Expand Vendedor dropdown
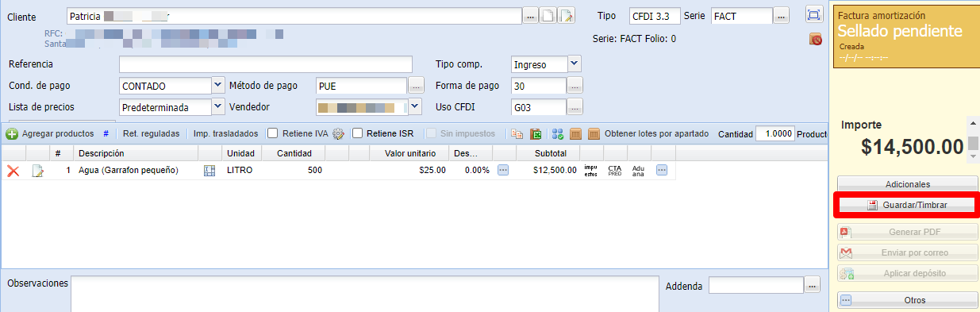Image resolution: width=980 pixels, height=312 pixels. [x=414, y=106]
